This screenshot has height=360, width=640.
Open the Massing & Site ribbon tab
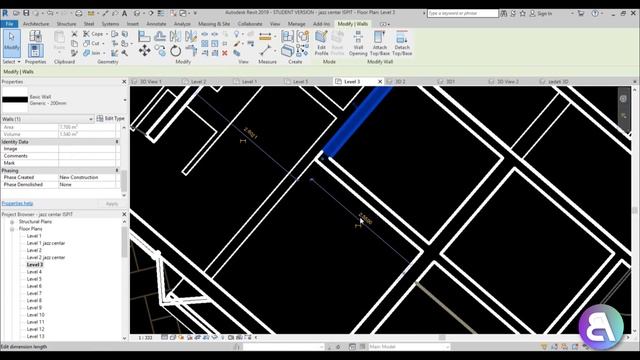tap(214, 24)
